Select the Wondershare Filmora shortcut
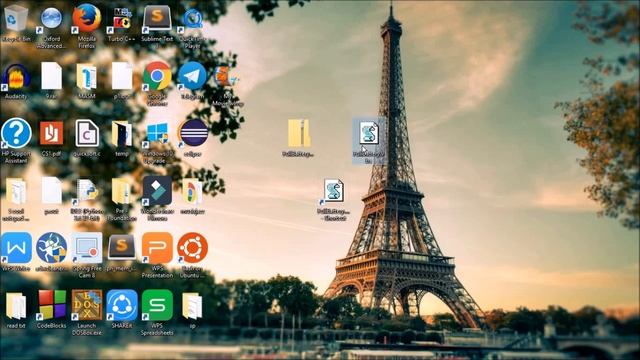 click(157, 191)
